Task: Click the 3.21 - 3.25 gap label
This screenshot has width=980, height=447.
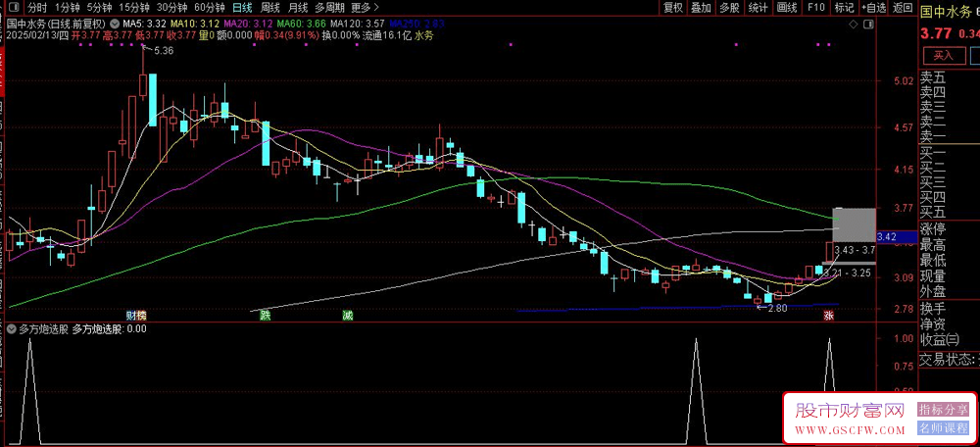Action: click(847, 273)
